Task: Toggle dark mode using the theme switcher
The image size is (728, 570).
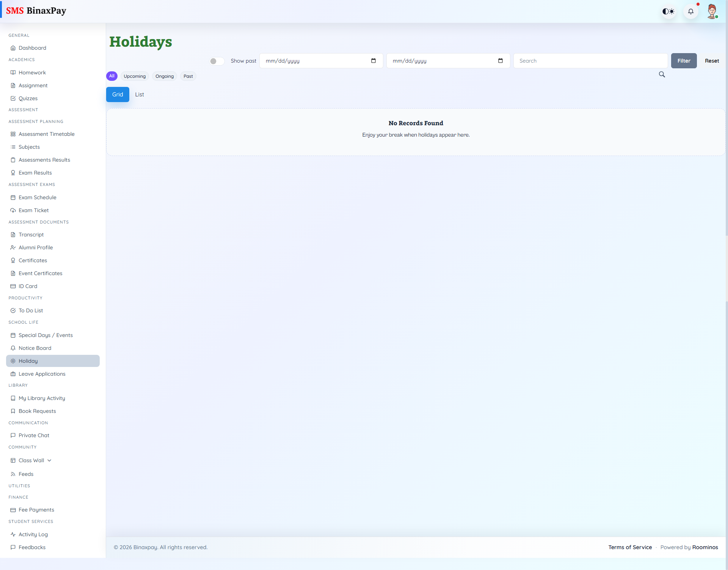Action: [668, 11]
